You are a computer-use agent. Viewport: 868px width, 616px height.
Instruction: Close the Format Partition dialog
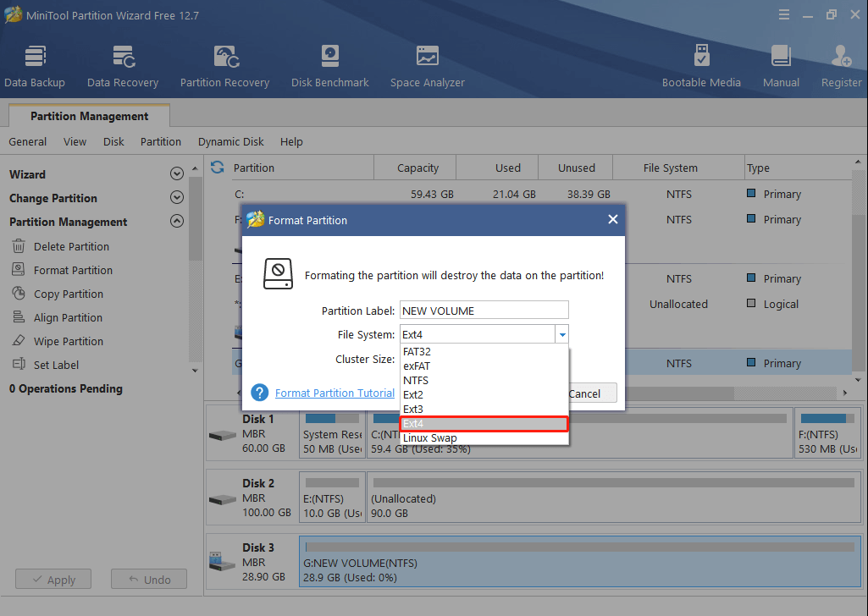point(613,219)
